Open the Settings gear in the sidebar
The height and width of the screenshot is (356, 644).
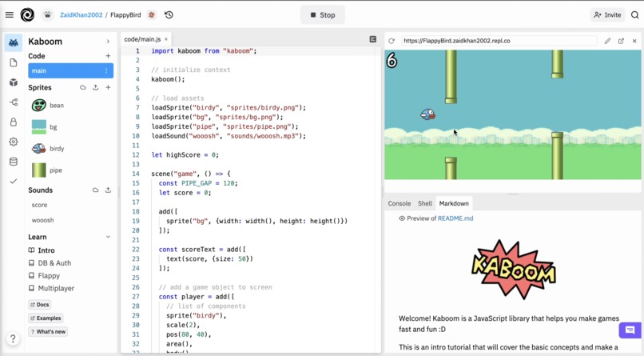pos(13,142)
